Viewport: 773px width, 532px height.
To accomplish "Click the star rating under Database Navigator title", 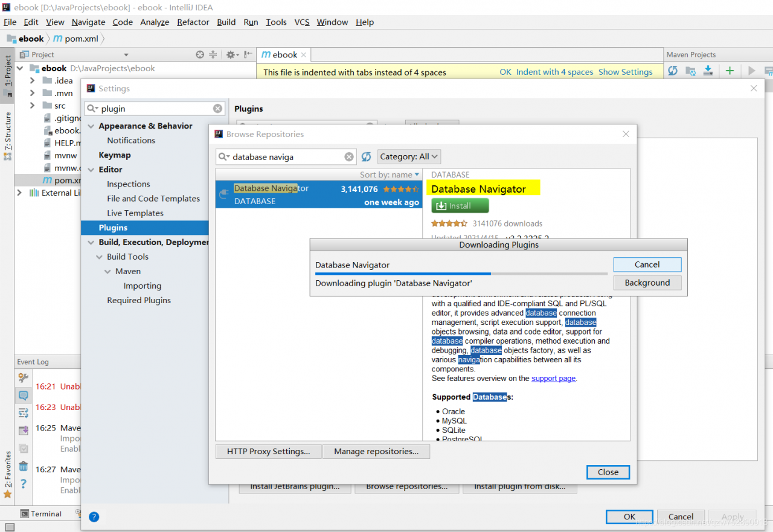I will tap(449, 223).
